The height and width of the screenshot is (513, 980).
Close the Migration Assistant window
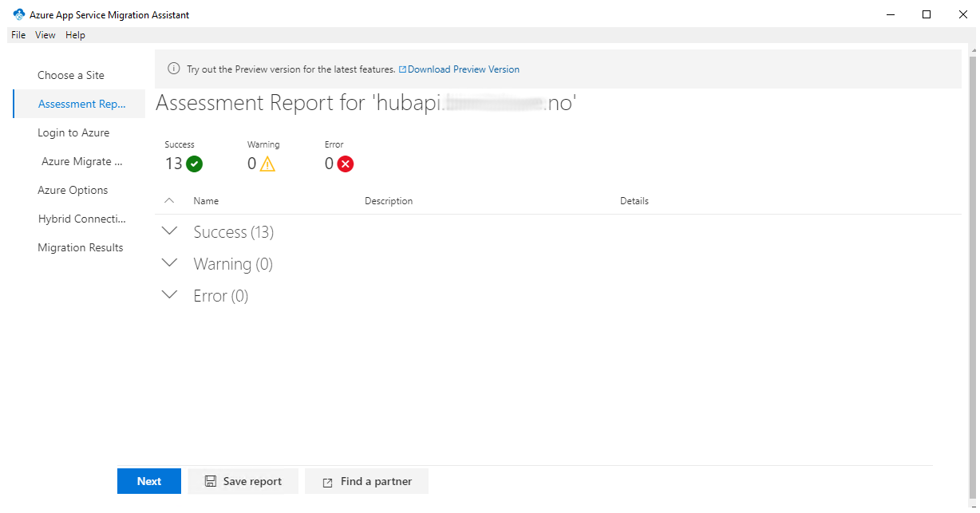tap(962, 14)
